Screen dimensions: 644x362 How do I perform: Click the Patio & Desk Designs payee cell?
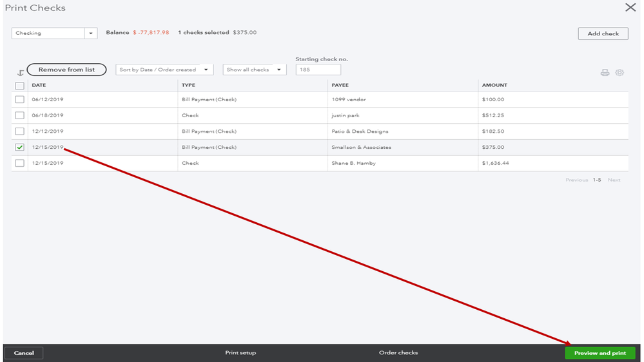tap(360, 131)
